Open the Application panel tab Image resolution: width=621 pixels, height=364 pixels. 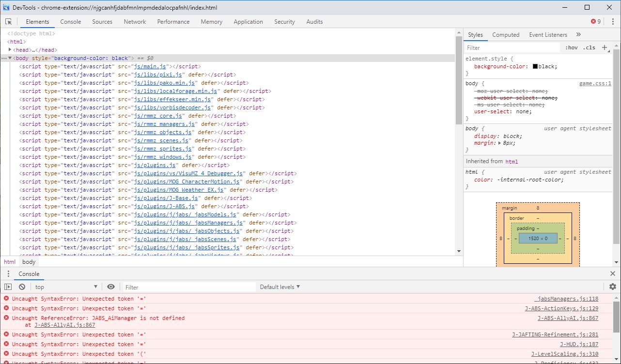248,22
